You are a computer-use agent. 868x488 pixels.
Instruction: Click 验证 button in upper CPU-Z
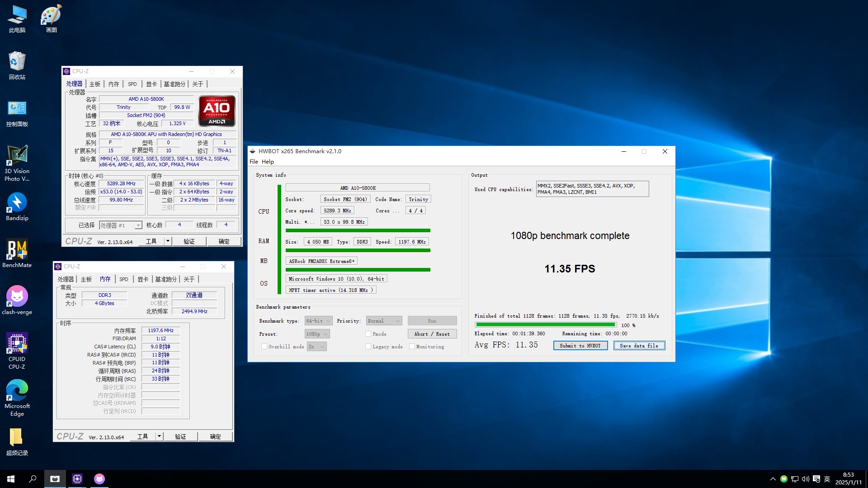(x=189, y=241)
